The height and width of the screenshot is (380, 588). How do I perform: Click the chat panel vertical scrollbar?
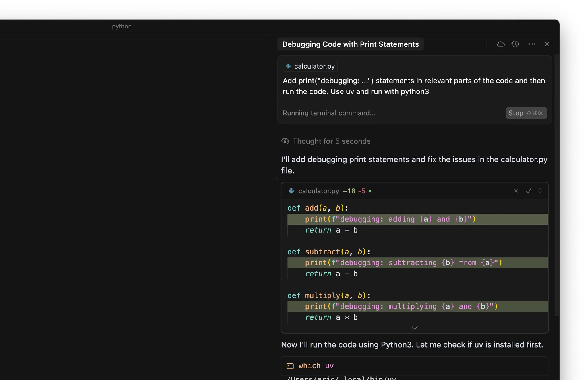(557, 185)
